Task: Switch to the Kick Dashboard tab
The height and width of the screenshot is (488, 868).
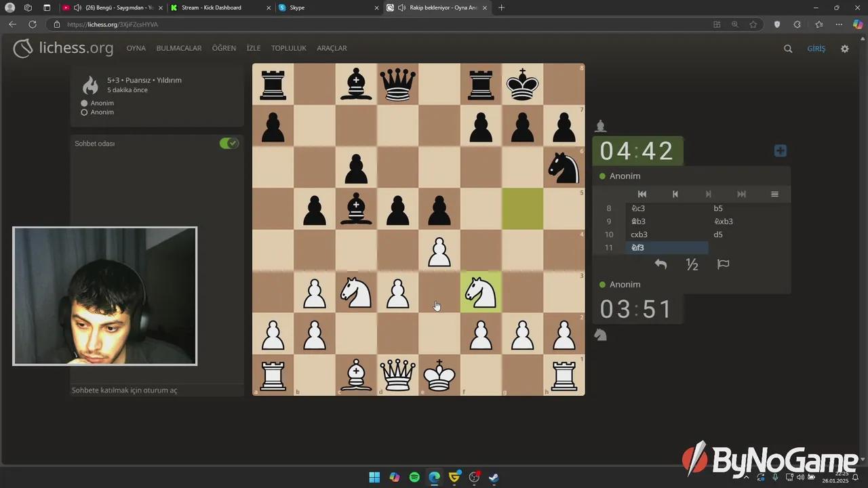Action: 216,7
